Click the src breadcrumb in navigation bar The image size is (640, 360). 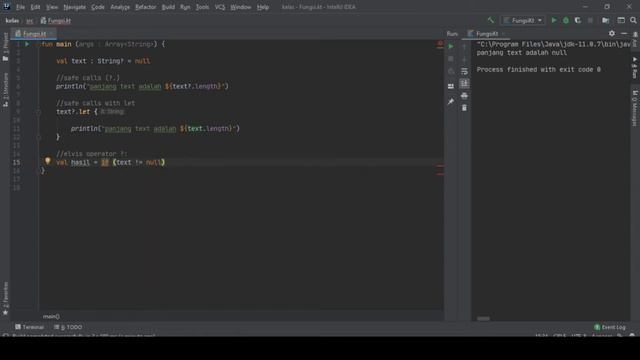[29, 20]
